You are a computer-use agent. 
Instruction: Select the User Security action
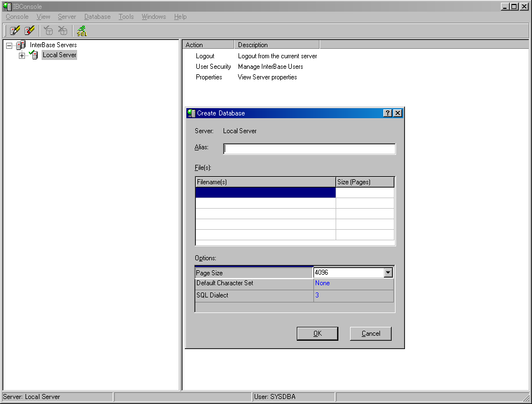point(213,67)
